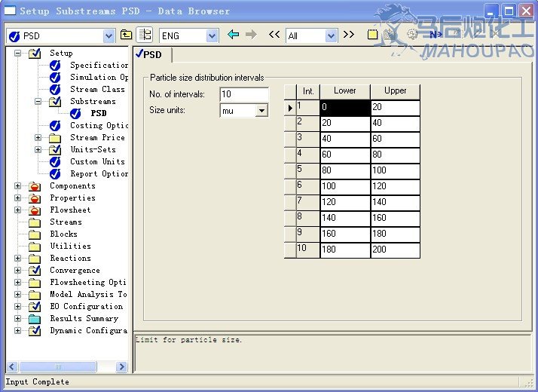Click the yellow comments note icon
Image resolution: width=538 pixels, height=392 pixels.
(x=372, y=35)
